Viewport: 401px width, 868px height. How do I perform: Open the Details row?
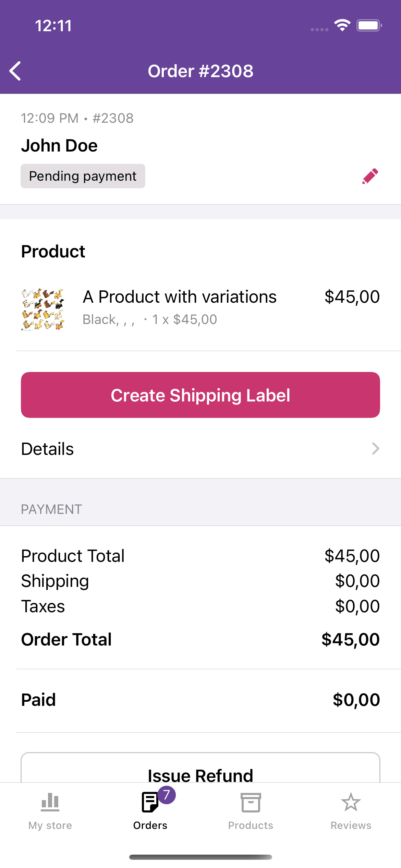(x=200, y=449)
